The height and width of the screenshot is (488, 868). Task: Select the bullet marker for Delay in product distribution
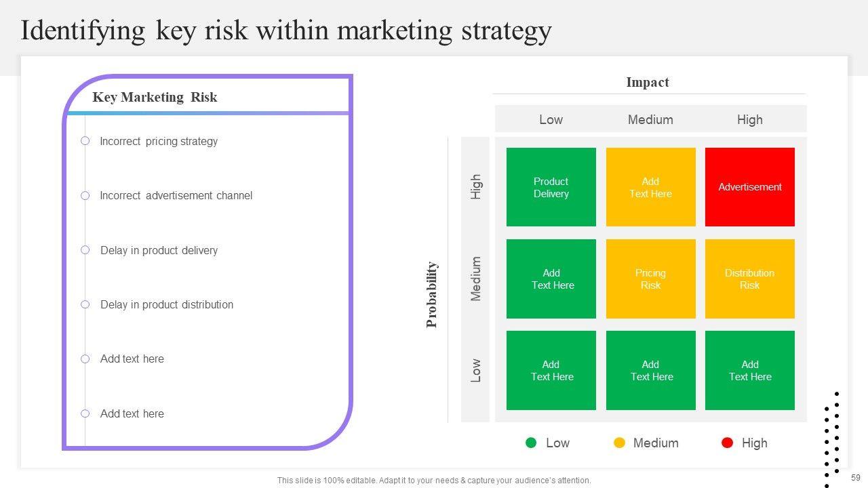pos(85,305)
